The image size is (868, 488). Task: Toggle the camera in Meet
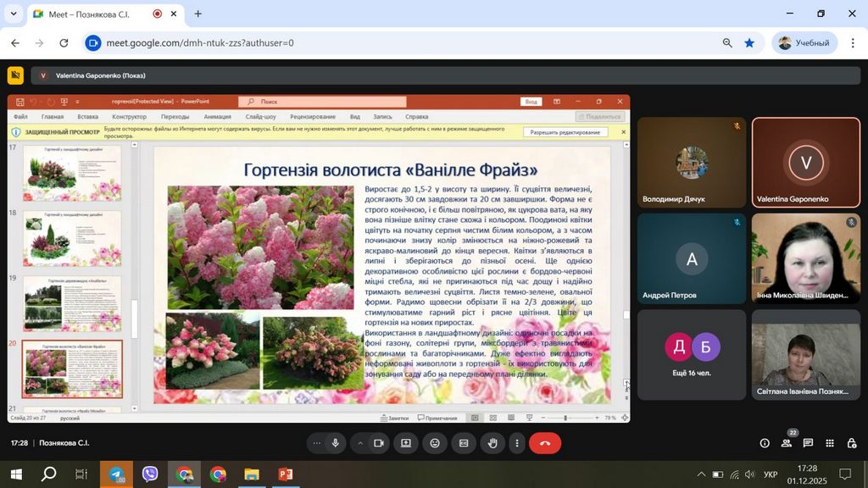click(379, 443)
